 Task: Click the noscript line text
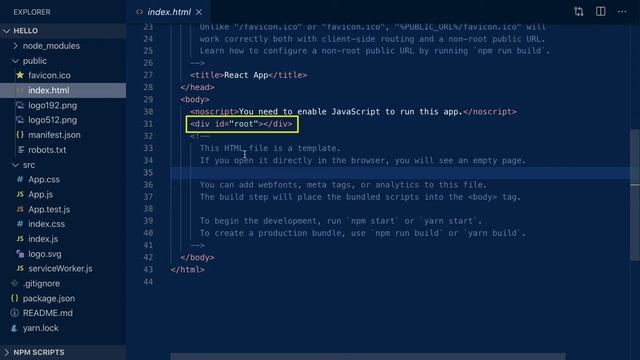pos(353,112)
